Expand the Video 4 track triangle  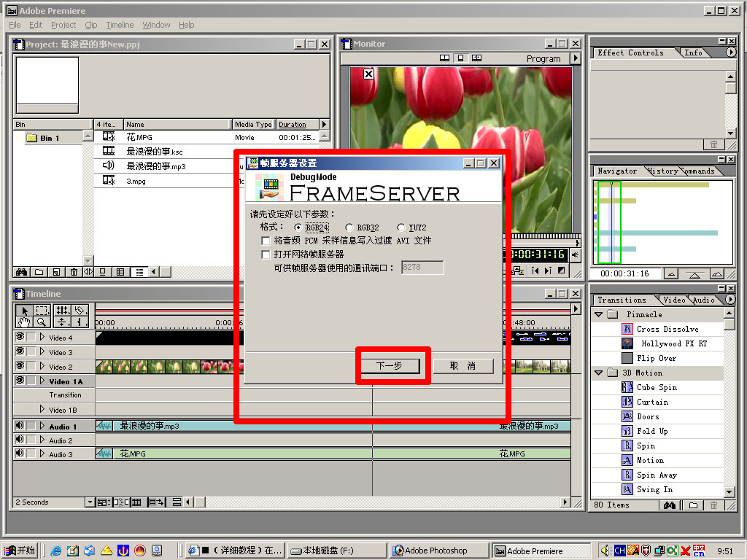coord(42,337)
